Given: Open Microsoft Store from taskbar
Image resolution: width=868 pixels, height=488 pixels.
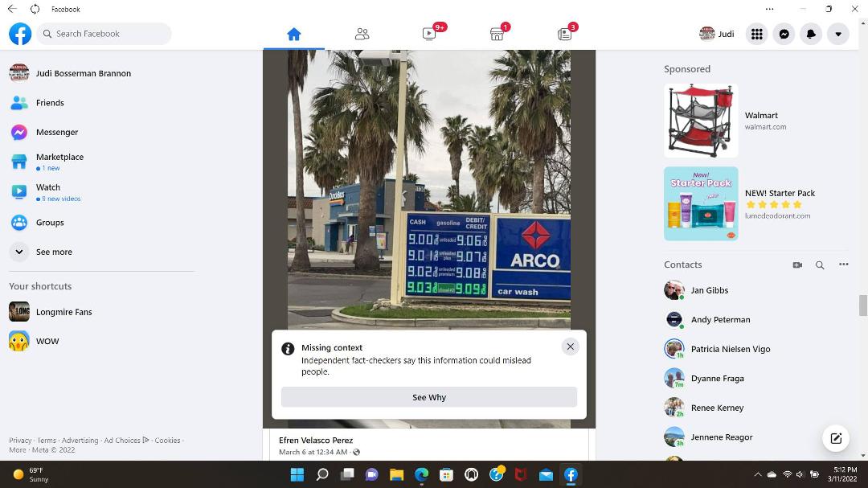Looking at the screenshot, I should [446, 474].
